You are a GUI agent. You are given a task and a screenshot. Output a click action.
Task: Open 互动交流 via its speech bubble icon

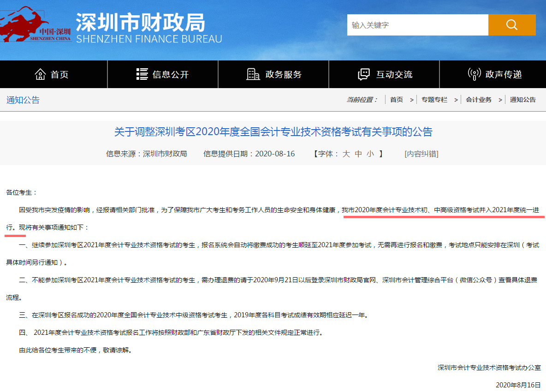[363, 74]
